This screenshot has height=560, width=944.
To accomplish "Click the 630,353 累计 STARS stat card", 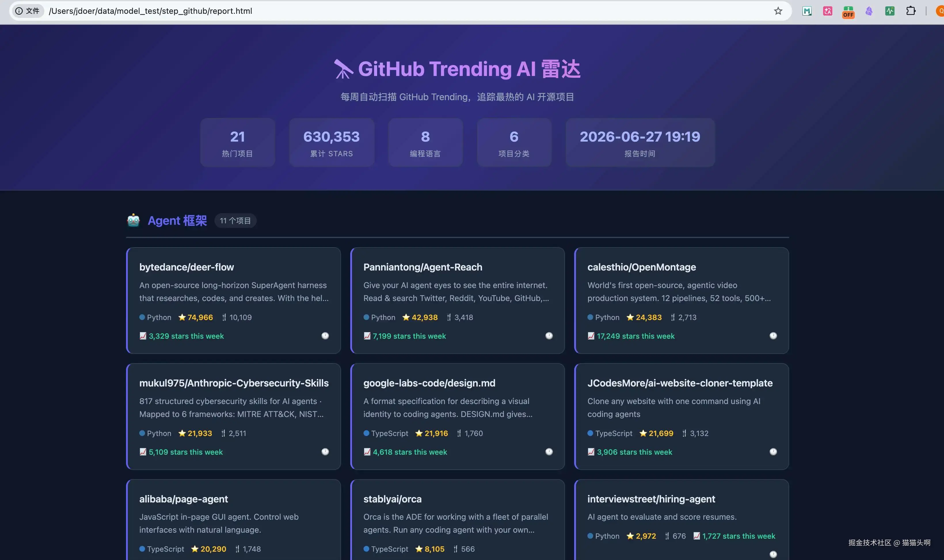I will (332, 142).
